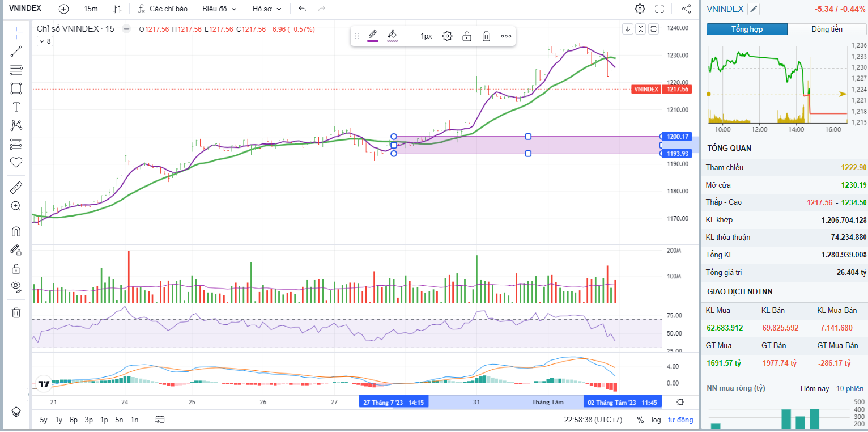868x432 pixels.
Task: Maximize the main chart pane
Action: (x=653, y=29)
